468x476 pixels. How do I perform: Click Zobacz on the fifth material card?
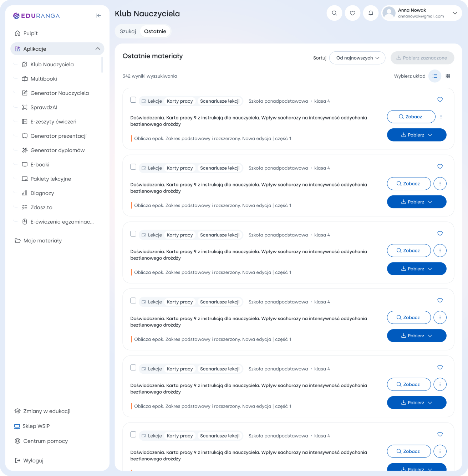pos(409,384)
